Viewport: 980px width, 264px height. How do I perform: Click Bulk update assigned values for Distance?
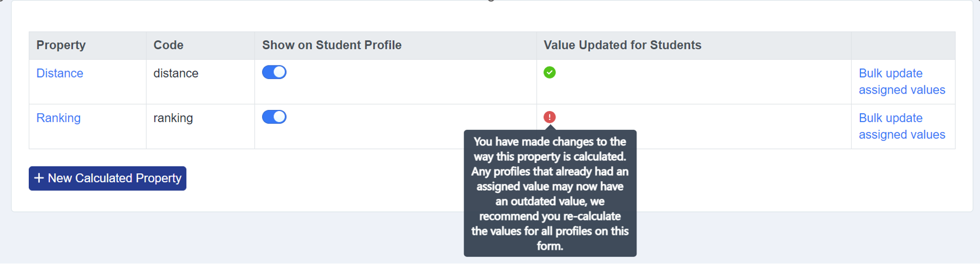tap(902, 82)
